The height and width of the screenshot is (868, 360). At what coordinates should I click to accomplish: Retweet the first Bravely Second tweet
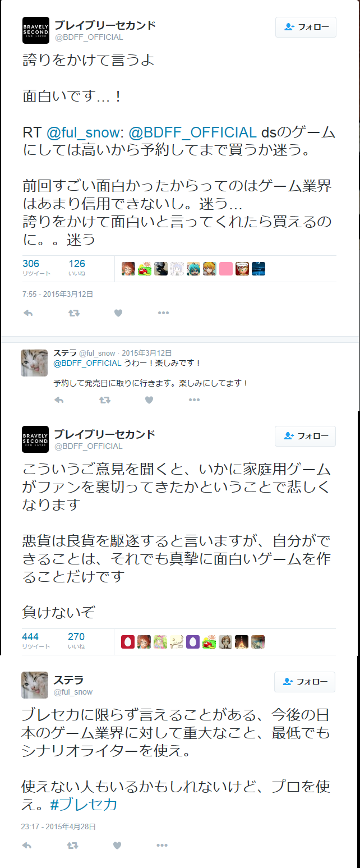point(73,313)
